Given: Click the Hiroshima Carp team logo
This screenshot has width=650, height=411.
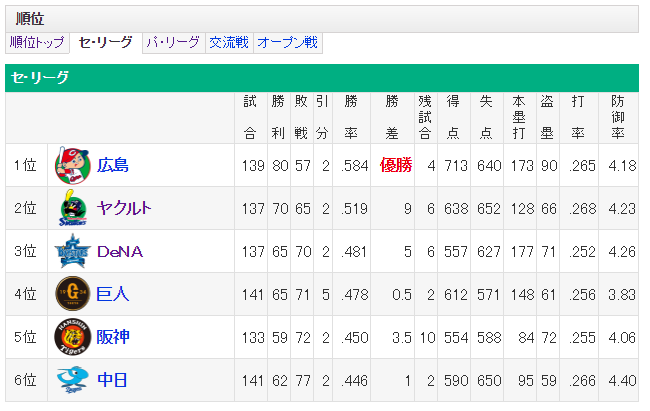Looking at the screenshot, I should click(x=73, y=165).
